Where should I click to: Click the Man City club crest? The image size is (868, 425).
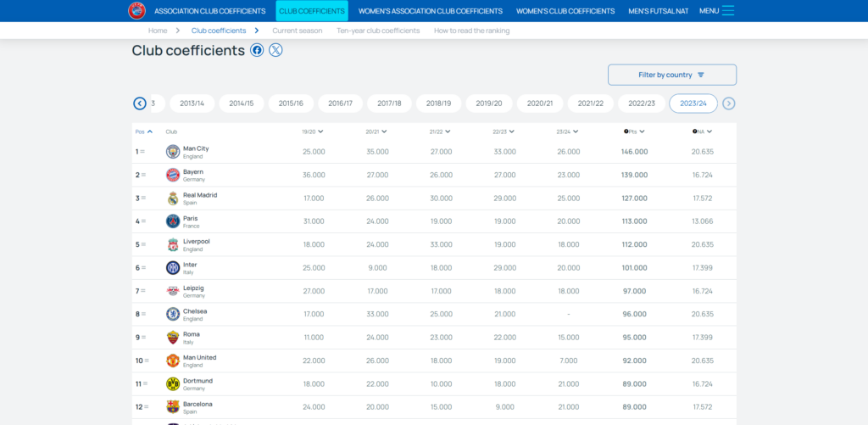(173, 152)
